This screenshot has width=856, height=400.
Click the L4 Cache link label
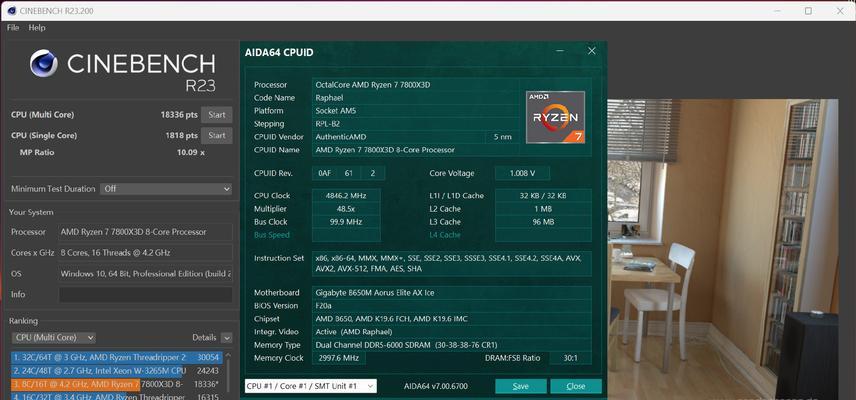(x=445, y=235)
